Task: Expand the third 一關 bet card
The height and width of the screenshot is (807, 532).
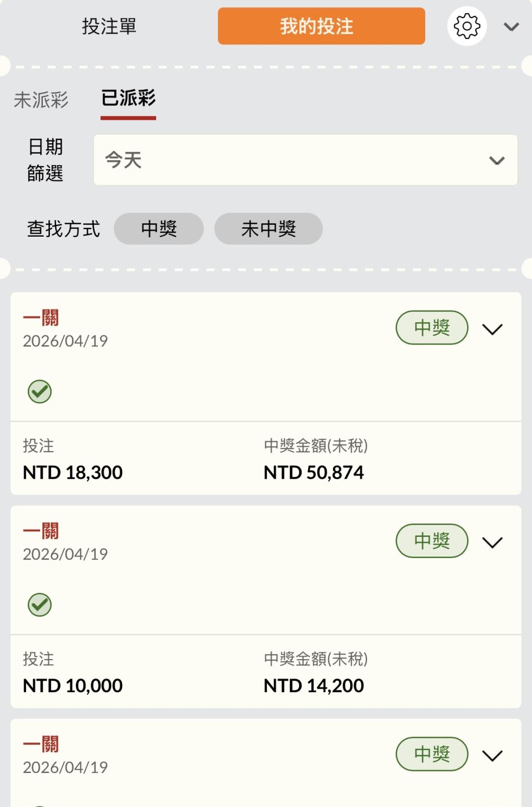Action: pos(492,755)
